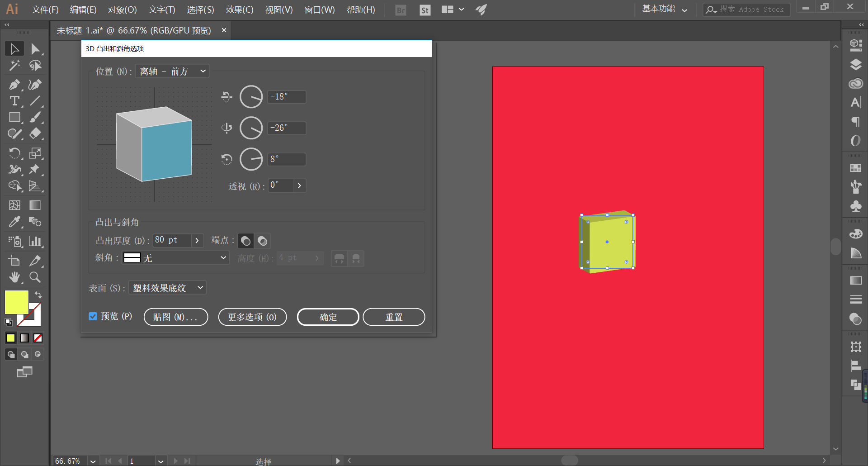
Task: Pick the Rotate tool
Action: [x=14, y=153]
